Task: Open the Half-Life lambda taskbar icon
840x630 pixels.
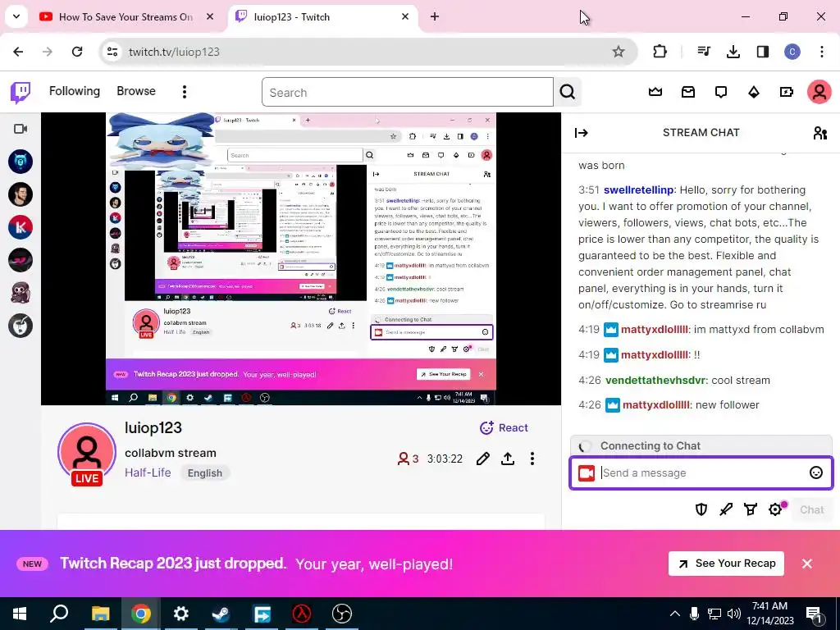Action: pyautogui.click(x=302, y=614)
